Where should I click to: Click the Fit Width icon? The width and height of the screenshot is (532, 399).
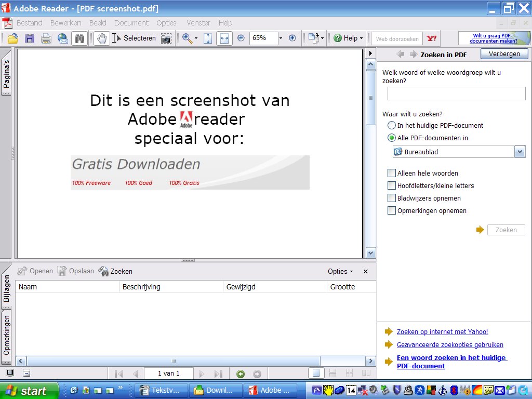point(224,38)
